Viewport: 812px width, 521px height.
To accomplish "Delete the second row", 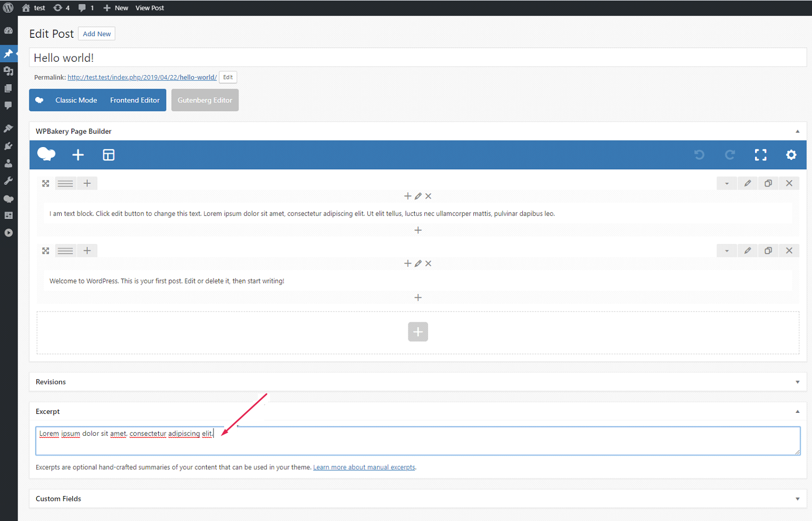I will coord(789,251).
